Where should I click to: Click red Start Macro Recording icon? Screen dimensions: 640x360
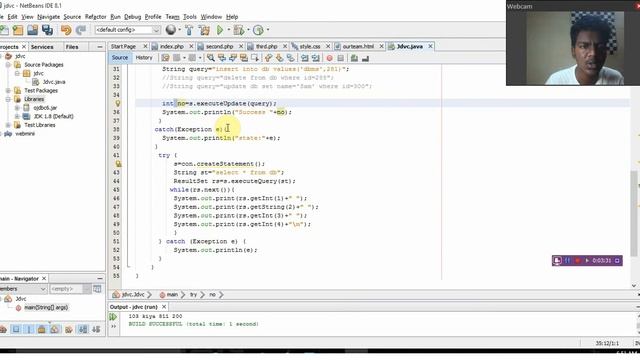tap(329, 58)
